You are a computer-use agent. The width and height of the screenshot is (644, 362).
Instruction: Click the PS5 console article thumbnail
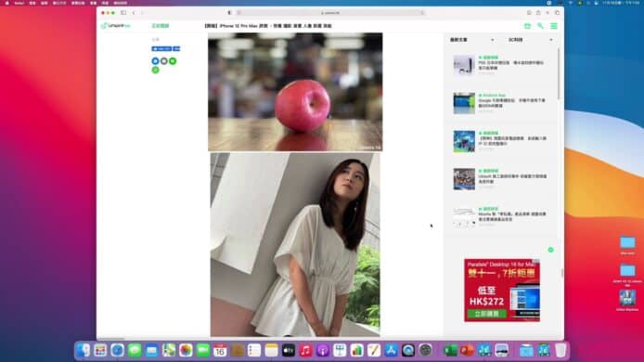(x=464, y=65)
